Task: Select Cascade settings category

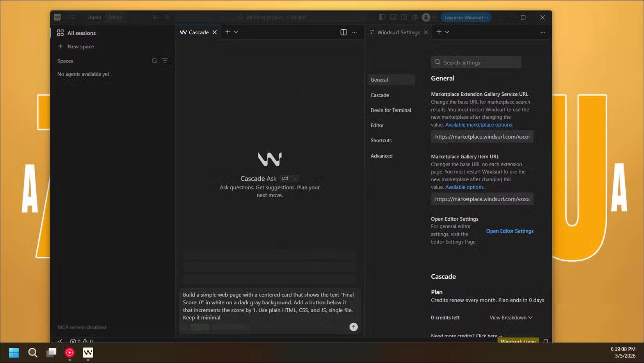Action: click(391, 95)
